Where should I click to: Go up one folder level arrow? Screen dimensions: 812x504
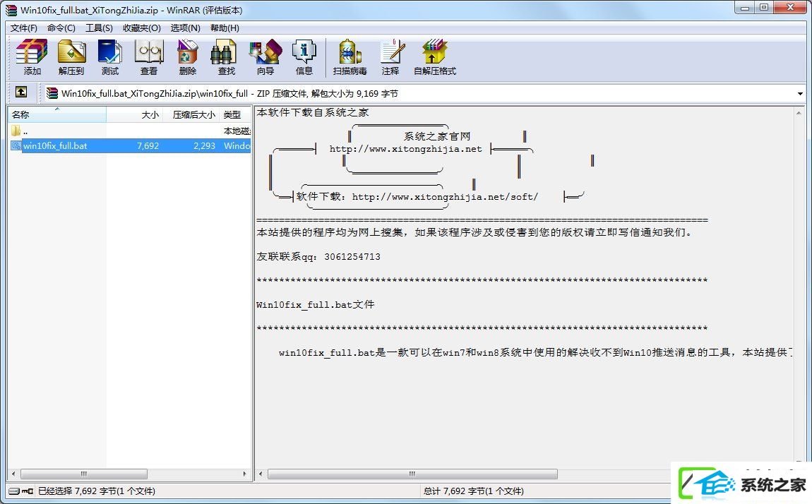21,92
